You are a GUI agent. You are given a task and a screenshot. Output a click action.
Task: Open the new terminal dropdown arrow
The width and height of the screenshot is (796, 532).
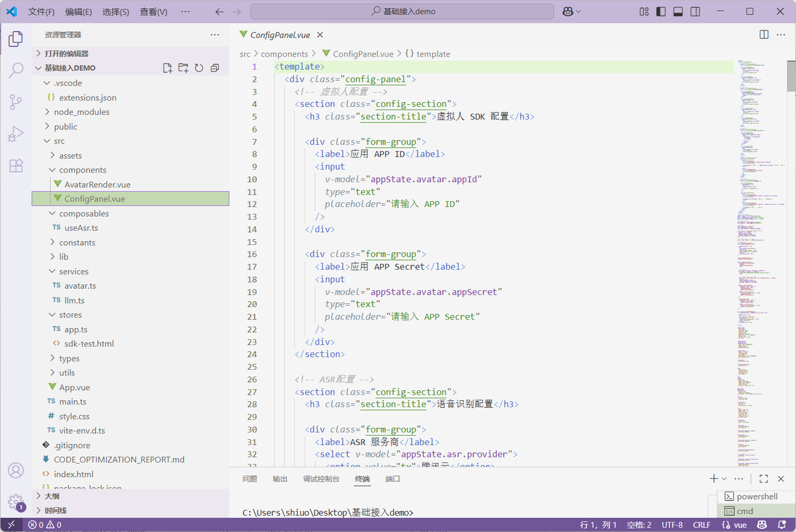(724, 479)
